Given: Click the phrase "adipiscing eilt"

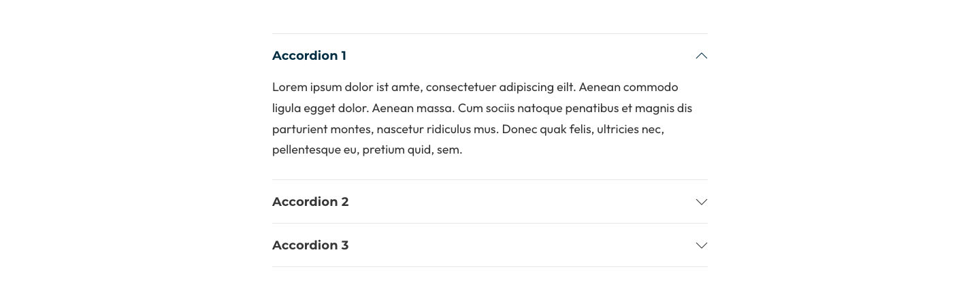Looking at the screenshot, I should click(x=537, y=87).
